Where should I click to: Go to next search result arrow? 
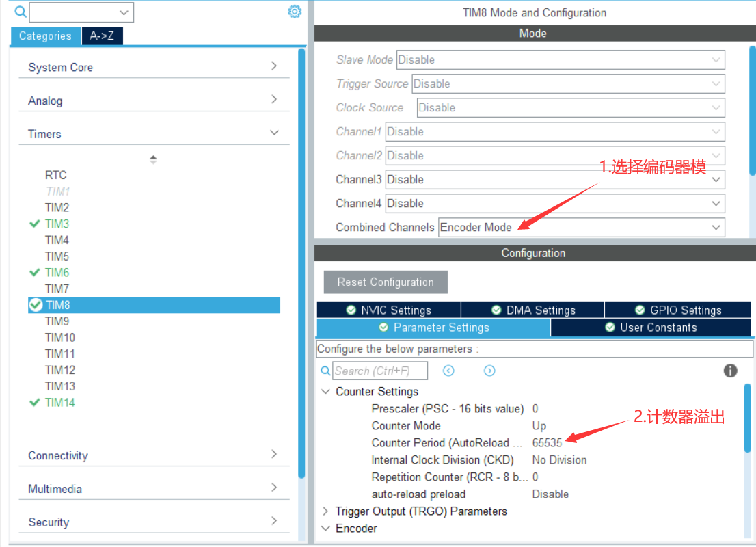tap(489, 371)
